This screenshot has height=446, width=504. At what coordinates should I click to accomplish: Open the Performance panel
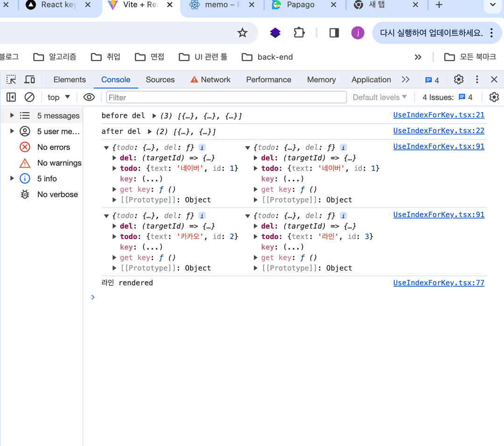tap(269, 79)
